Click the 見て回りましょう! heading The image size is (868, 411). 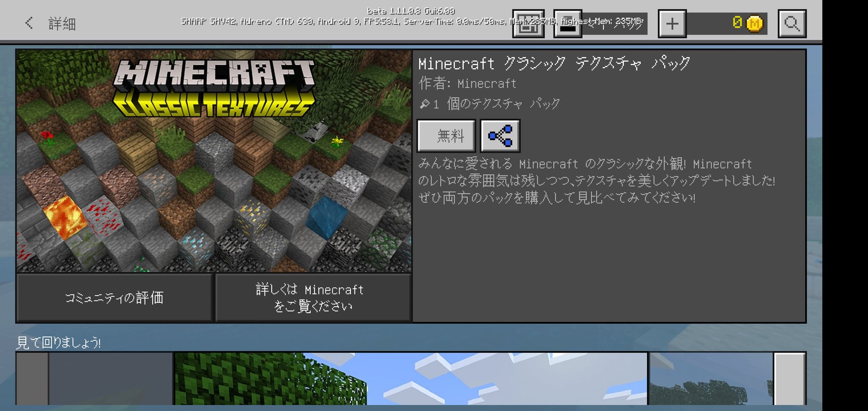[x=58, y=342]
